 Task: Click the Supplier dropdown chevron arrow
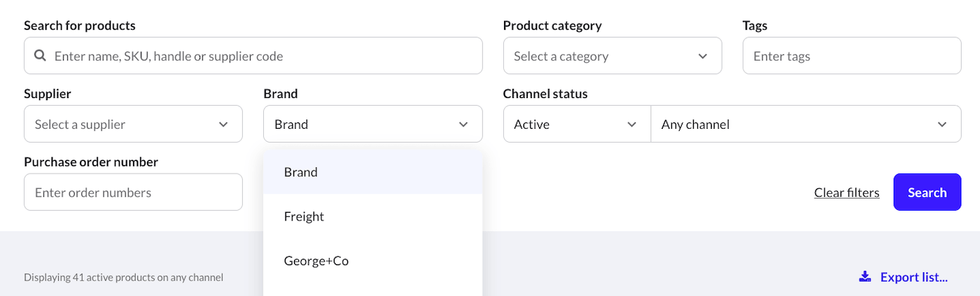[x=223, y=125]
